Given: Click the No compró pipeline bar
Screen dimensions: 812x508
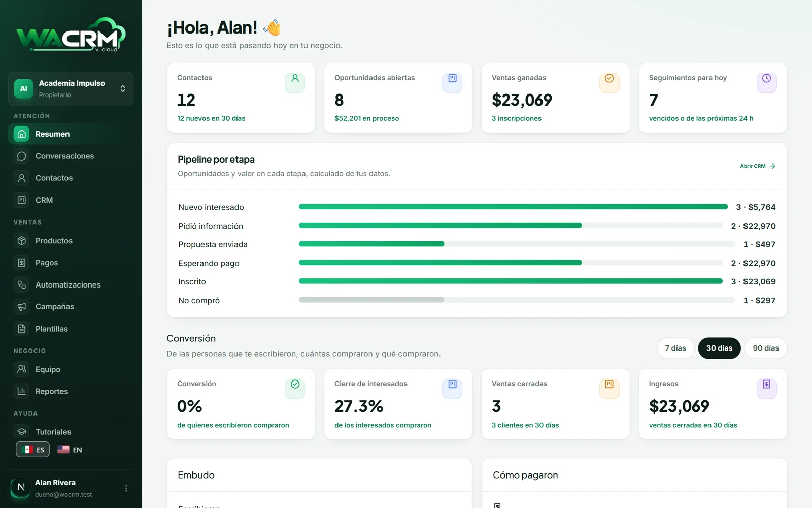Looking at the screenshot, I should pyautogui.click(x=517, y=300).
